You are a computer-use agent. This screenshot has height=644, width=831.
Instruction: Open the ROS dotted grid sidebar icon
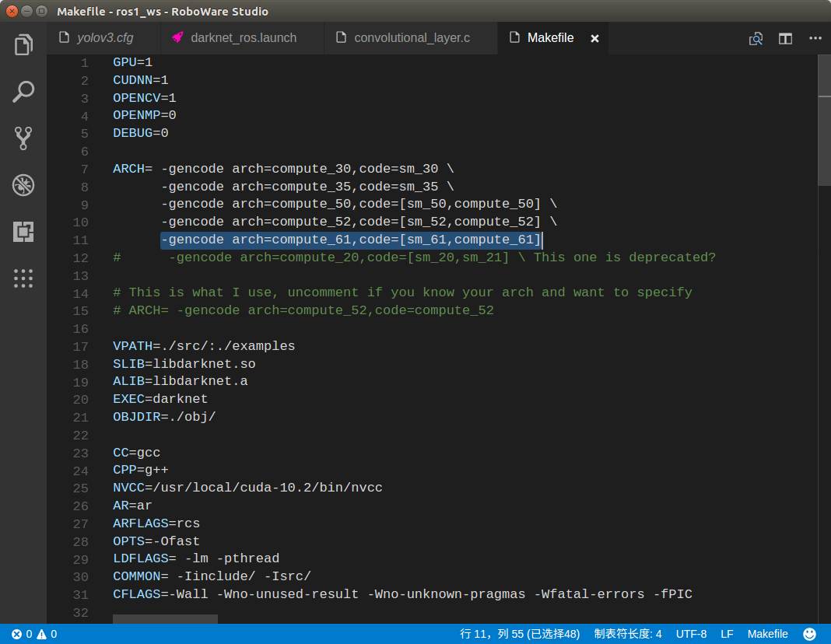pos(23,278)
